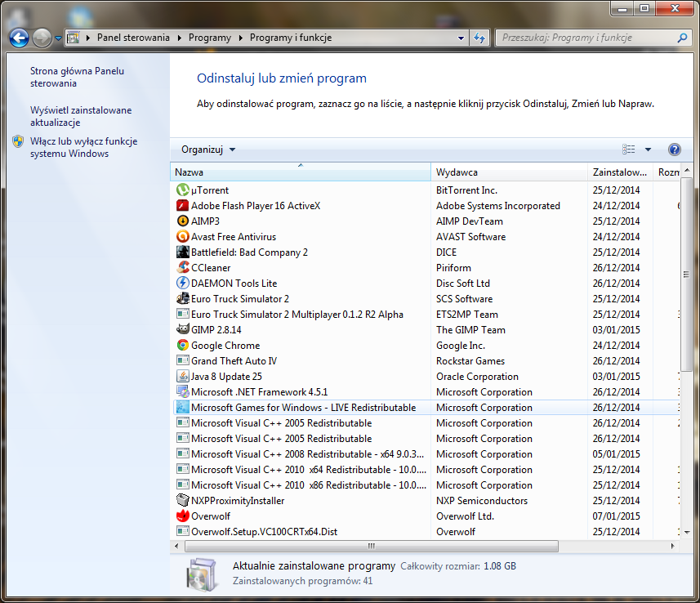Open Strona główna Panelu sterowania link
This screenshot has height=603, width=700.
77,77
